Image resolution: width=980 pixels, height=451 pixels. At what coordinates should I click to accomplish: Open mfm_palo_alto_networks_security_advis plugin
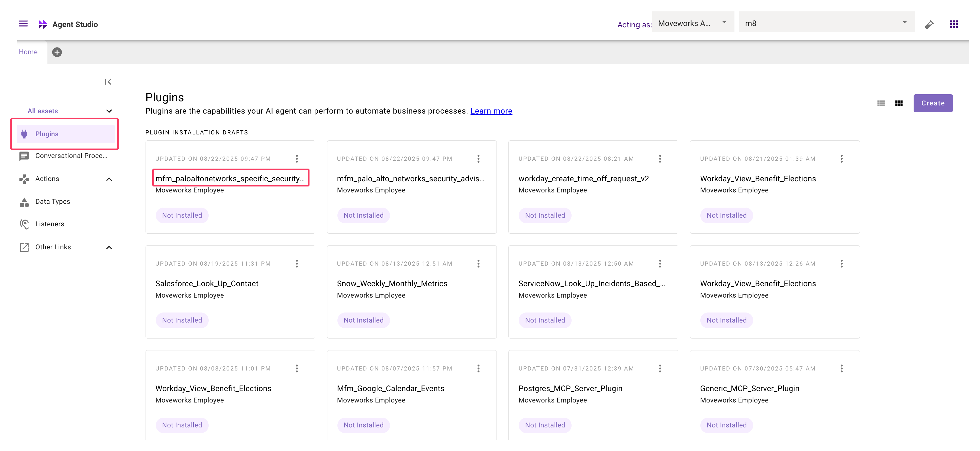coord(411,179)
